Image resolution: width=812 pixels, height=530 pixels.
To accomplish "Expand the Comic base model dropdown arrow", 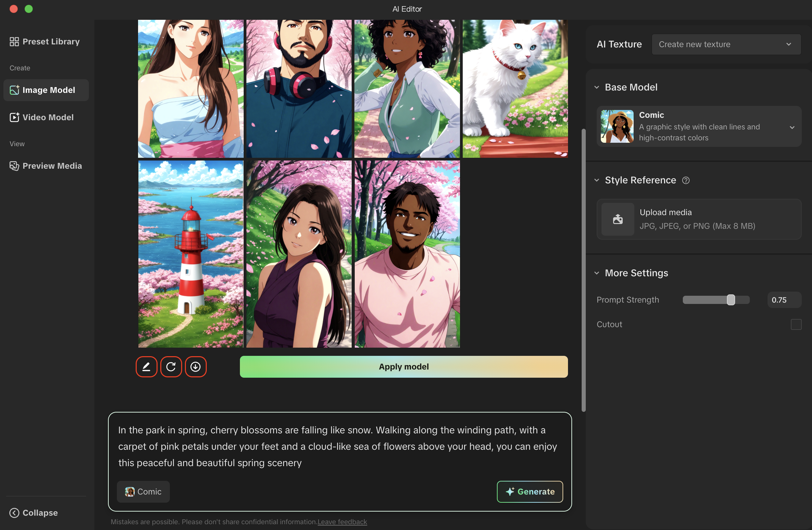I will [792, 127].
